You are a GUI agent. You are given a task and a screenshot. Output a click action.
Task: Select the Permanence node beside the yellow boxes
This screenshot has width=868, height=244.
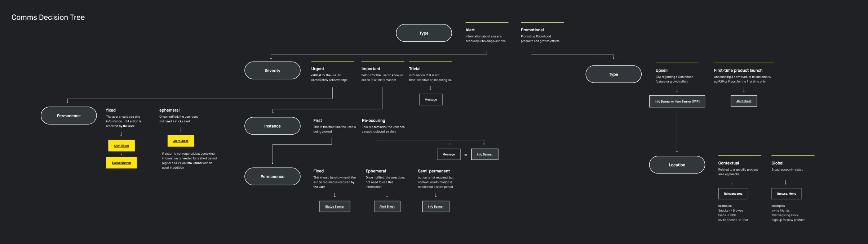click(x=69, y=116)
